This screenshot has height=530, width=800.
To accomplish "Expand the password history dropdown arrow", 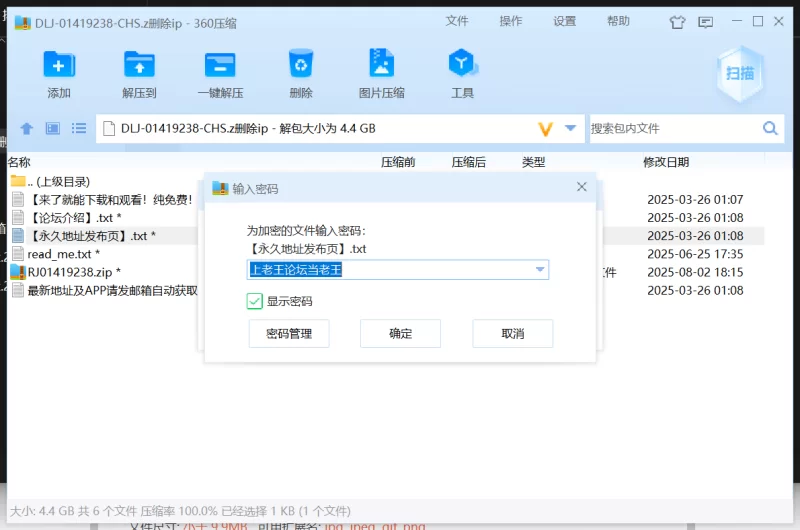I will click(540, 270).
